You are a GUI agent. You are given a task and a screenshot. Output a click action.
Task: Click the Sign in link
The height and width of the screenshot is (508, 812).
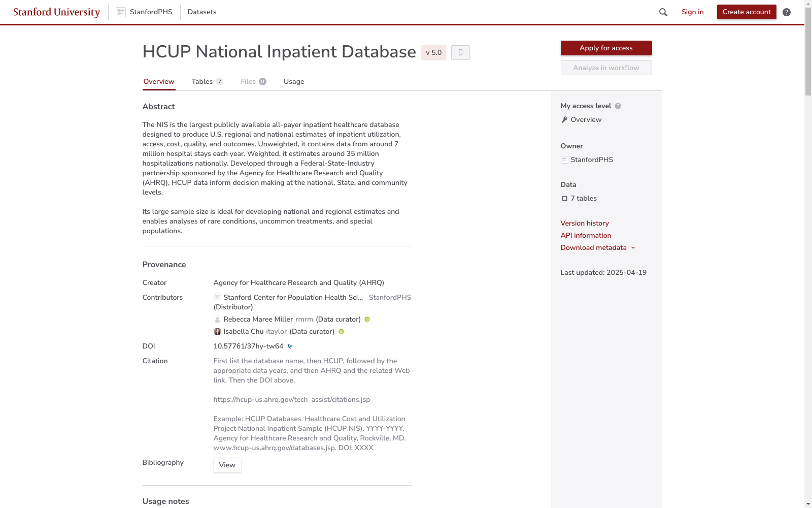point(692,12)
